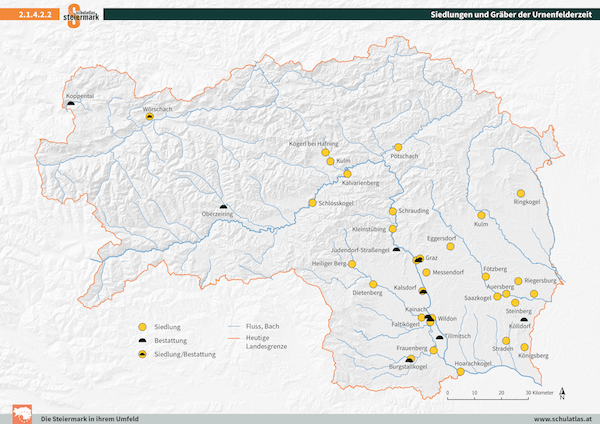The image size is (600, 424).
Task: Select the Kalvarienberg settlement marker
Action: click(347, 174)
